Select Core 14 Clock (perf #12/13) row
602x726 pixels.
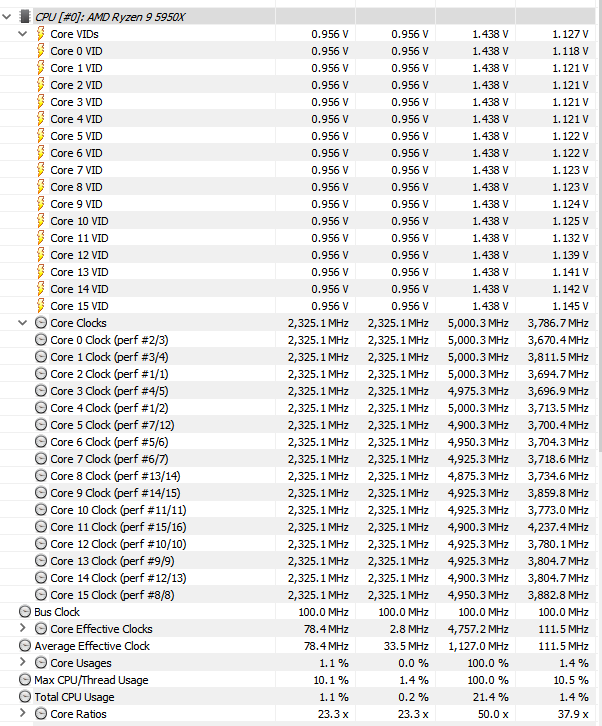point(118,578)
